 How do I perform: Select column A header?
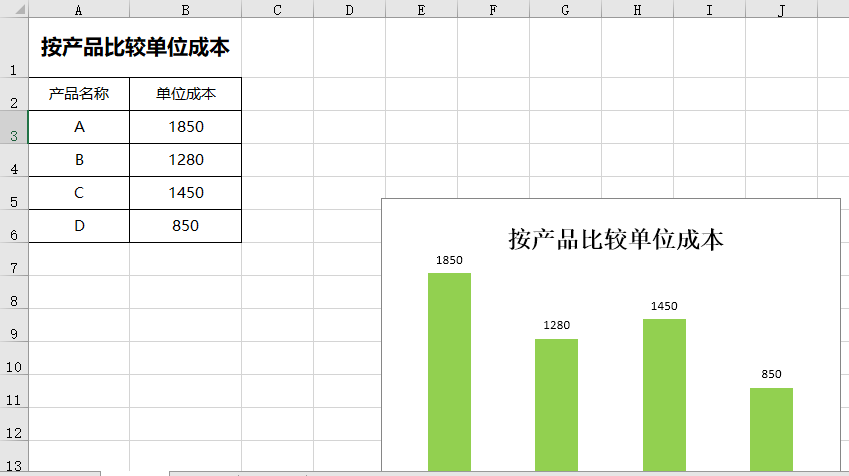pyautogui.click(x=79, y=9)
